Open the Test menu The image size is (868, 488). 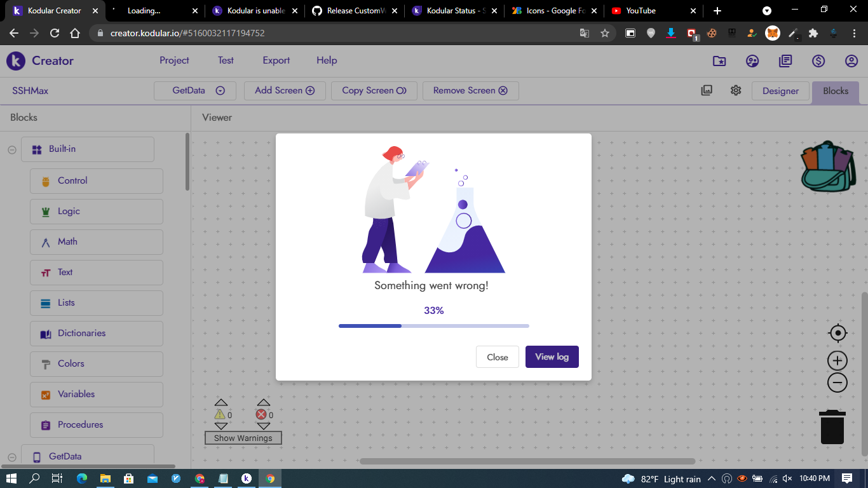pyautogui.click(x=226, y=60)
